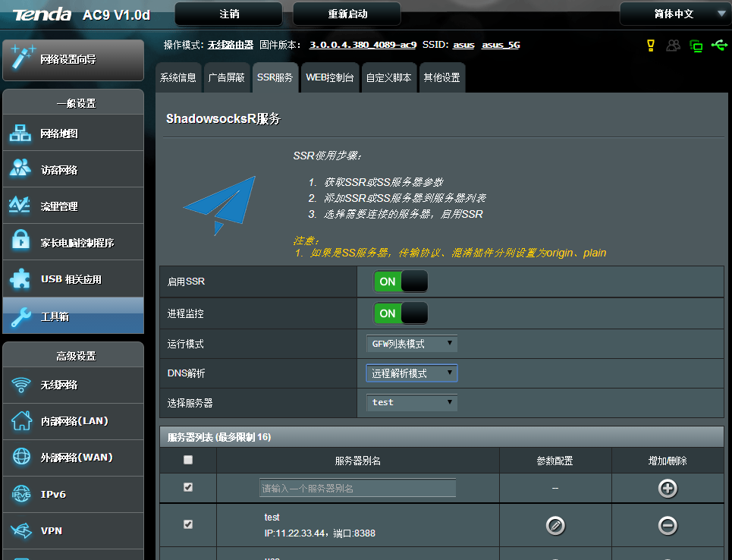732x560 pixels.
Task: Open USB 相关应用 puzzle icon
Action: tap(20, 278)
